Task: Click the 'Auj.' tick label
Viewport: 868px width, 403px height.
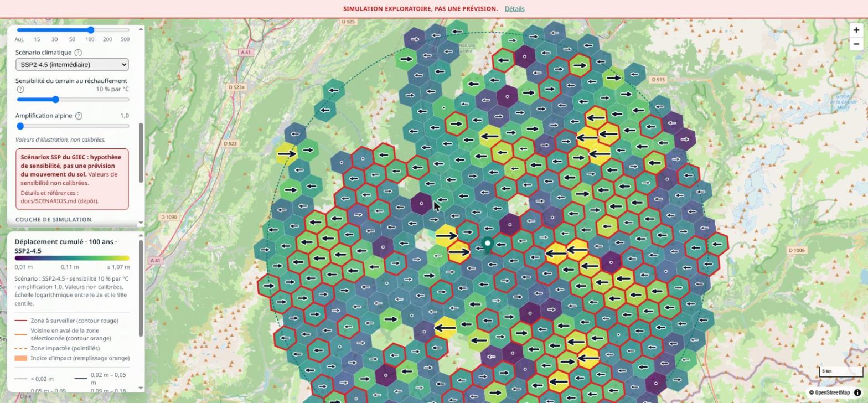Action: pyautogui.click(x=19, y=39)
